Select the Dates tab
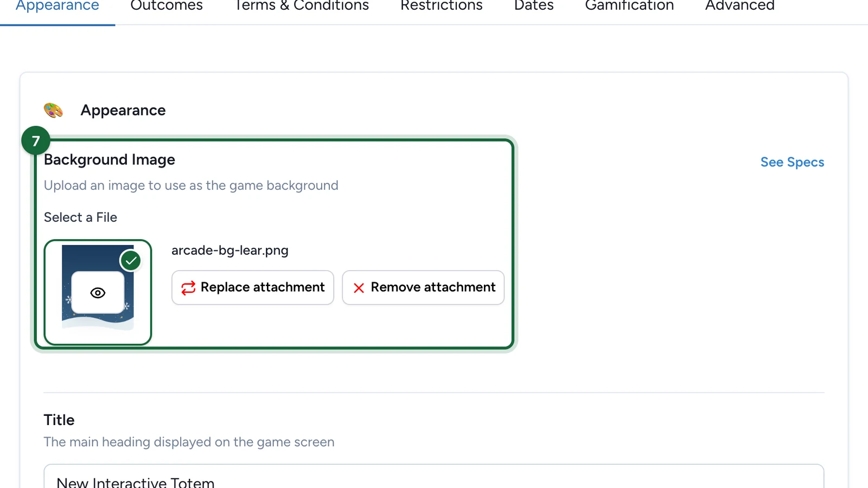 point(534,7)
